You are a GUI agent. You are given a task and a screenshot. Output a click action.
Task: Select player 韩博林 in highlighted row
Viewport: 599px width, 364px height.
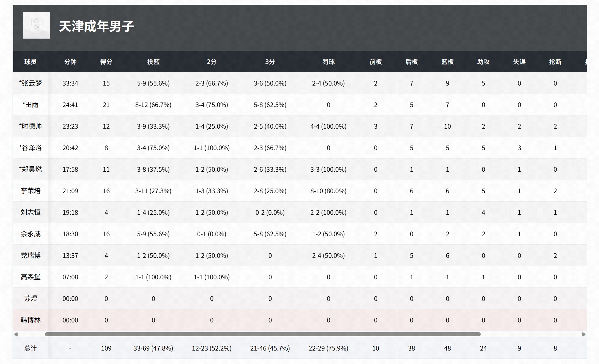point(31,320)
